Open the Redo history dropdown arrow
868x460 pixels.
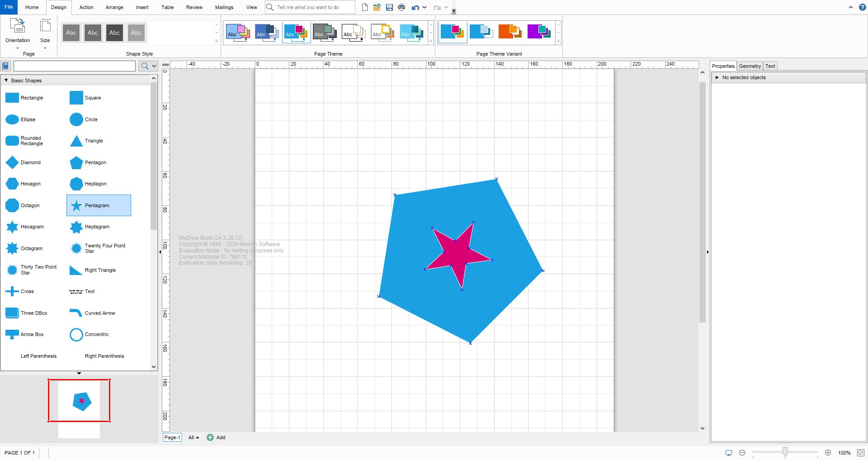coord(446,7)
